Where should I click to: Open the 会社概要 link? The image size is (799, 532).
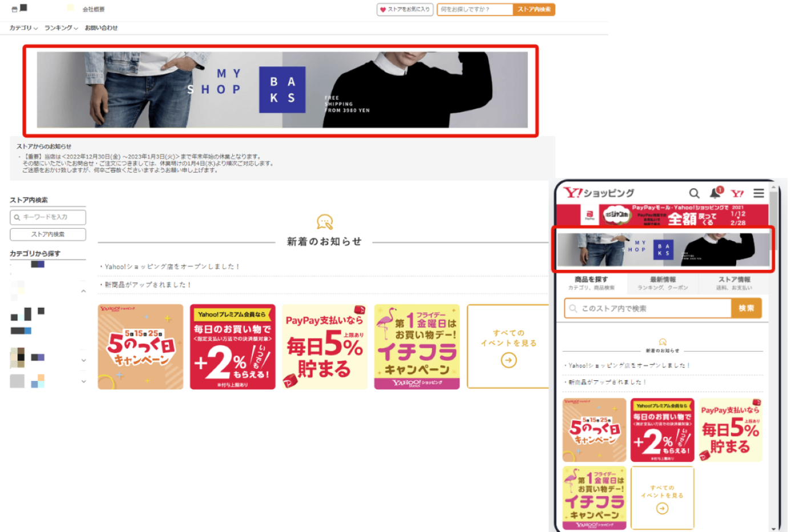point(94,10)
